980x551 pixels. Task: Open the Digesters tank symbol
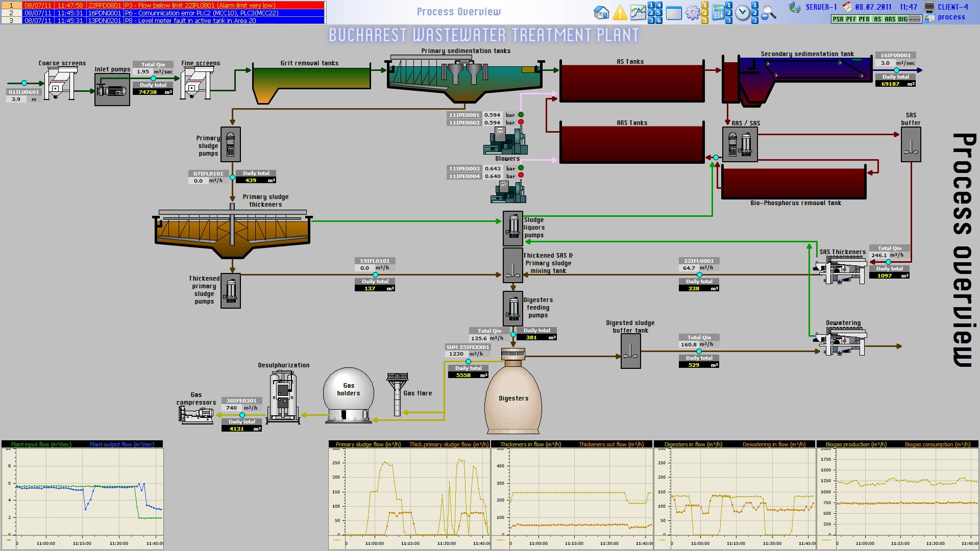513,398
